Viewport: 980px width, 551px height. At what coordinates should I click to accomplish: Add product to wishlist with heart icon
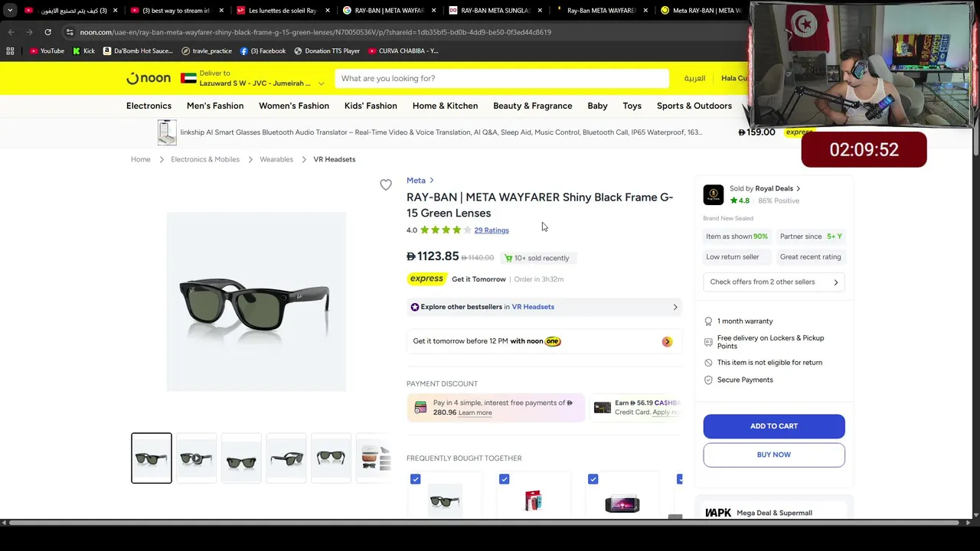pos(386,184)
